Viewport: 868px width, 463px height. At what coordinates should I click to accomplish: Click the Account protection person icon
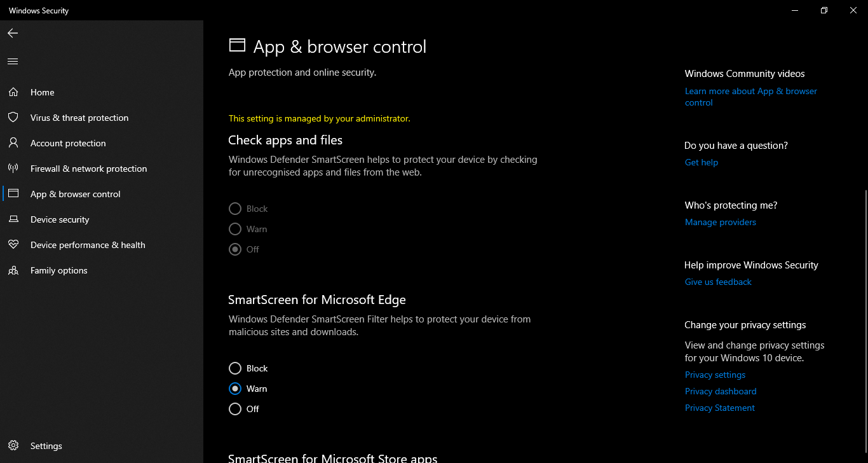(x=13, y=143)
